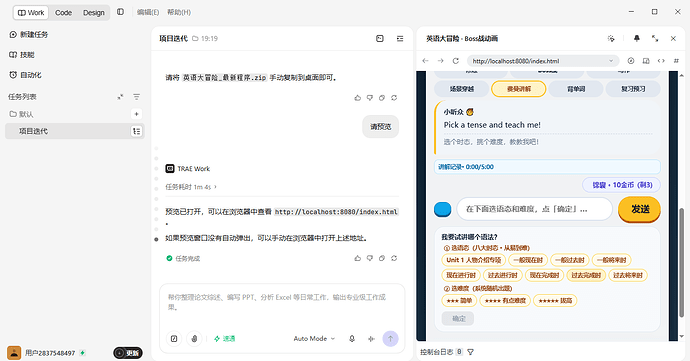Open 新建任务 in the sidebar
This screenshot has height=361, width=690.
[x=29, y=34]
